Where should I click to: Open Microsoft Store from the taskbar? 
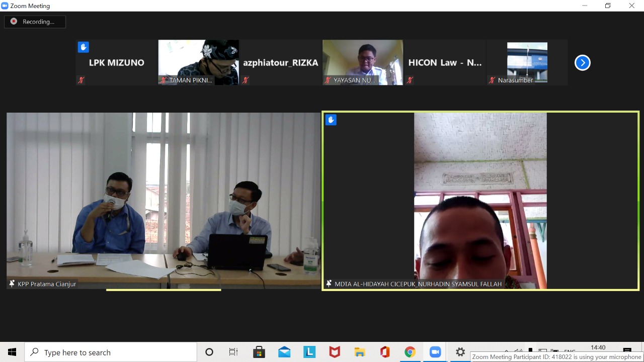click(x=259, y=352)
